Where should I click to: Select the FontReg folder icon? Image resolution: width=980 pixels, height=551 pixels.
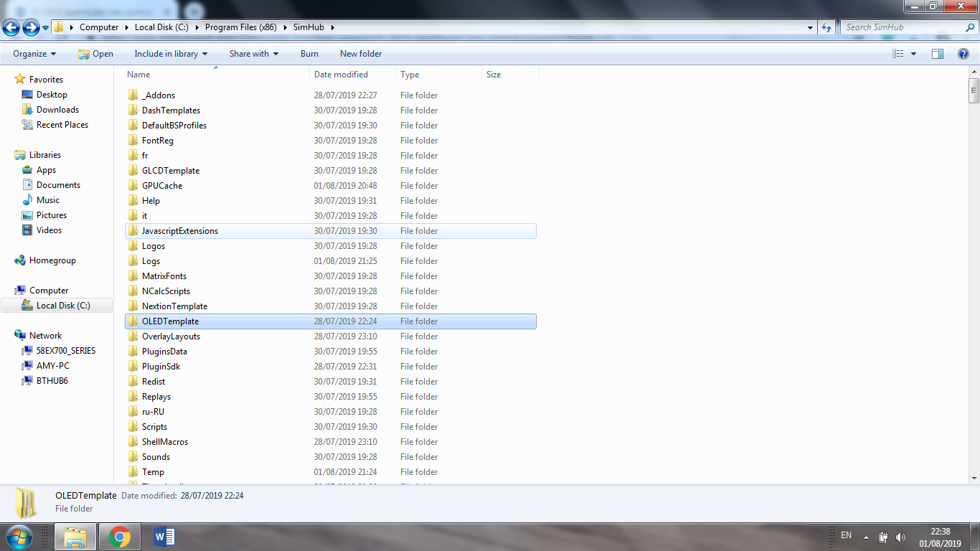(x=133, y=141)
